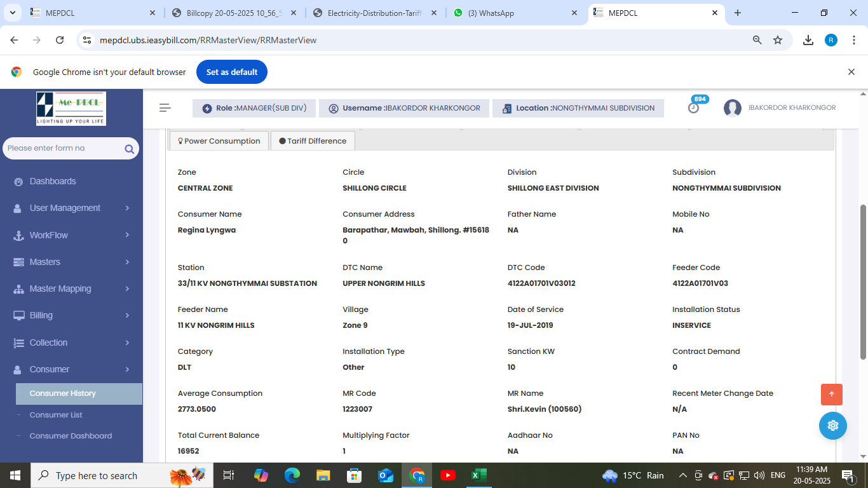Image resolution: width=868 pixels, height=488 pixels.
Task: Click the User Management person icon
Action: 18,208
